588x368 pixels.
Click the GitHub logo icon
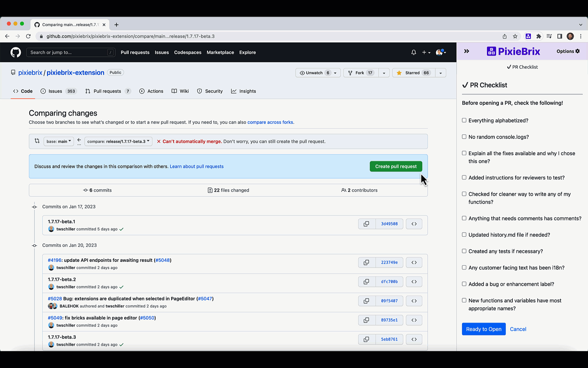coord(16,52)
